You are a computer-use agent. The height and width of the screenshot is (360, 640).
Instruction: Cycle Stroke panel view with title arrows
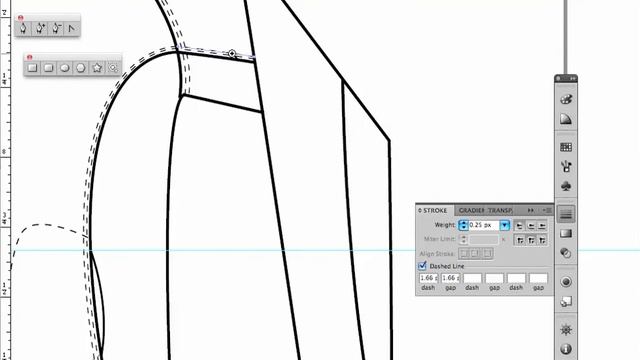click(x=420, y=211)
